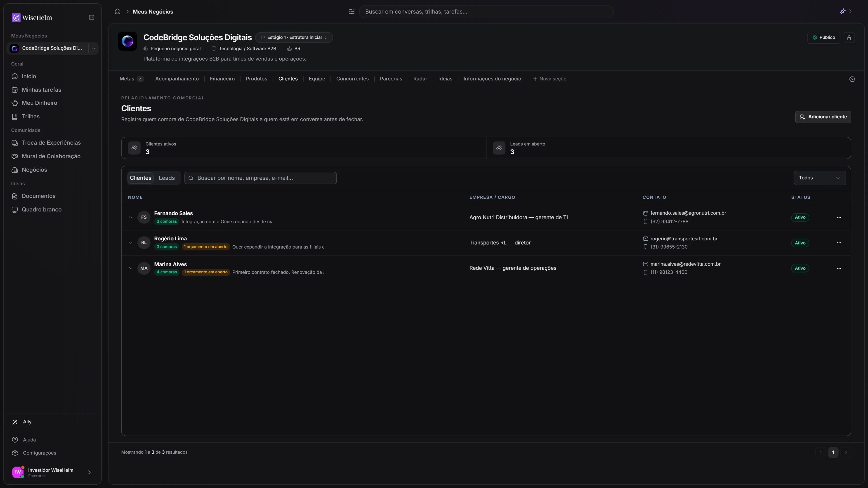Switch to the Leads segmented toggle
The height and width of the screenshot is (488, 868).
[x=167, y=178]
